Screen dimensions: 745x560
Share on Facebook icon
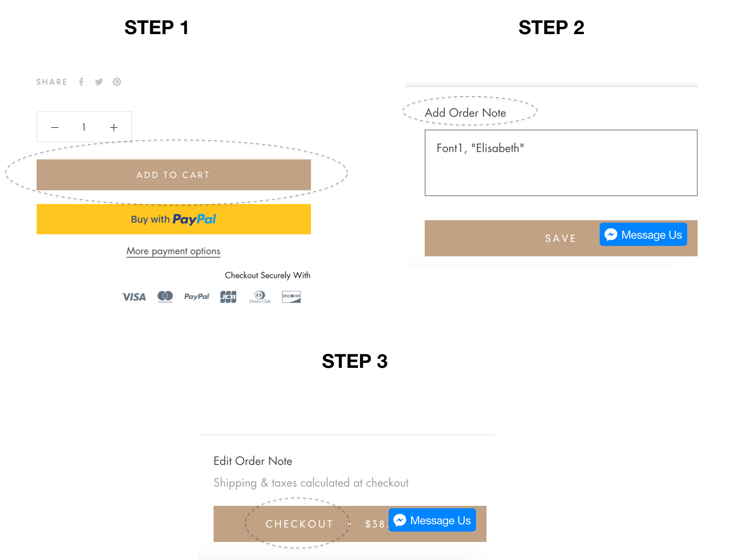click(81, 82)
